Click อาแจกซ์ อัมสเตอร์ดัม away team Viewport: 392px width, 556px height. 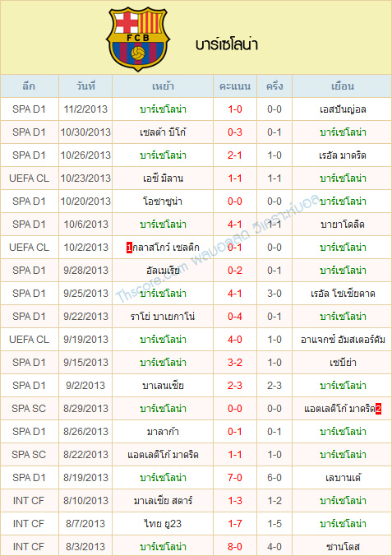click(343, 340)
